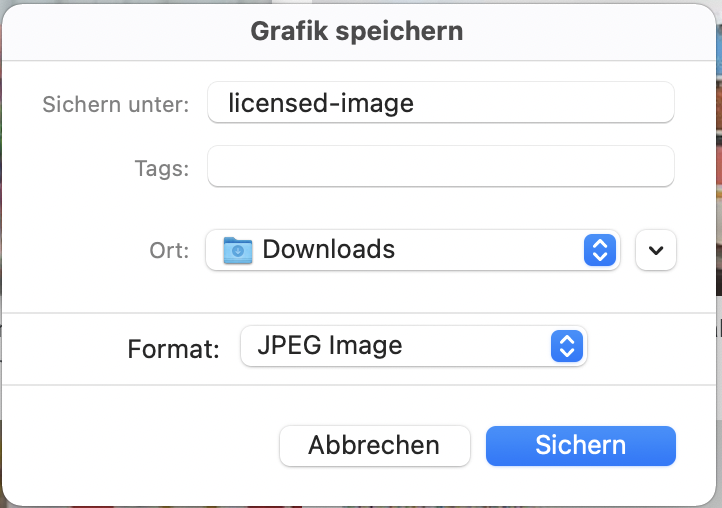
Task: Click into the Sichern unter filename field
Action: pyautogui.click(x=440, y=103)
